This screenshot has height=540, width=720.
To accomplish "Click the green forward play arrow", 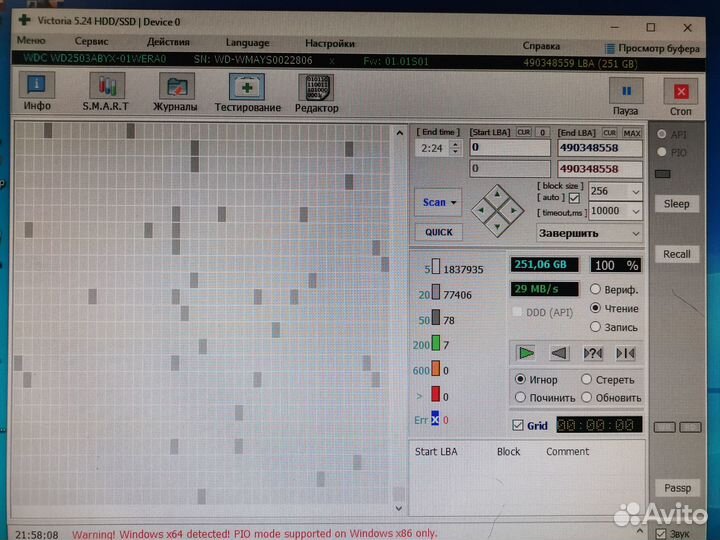I will 527,352.
